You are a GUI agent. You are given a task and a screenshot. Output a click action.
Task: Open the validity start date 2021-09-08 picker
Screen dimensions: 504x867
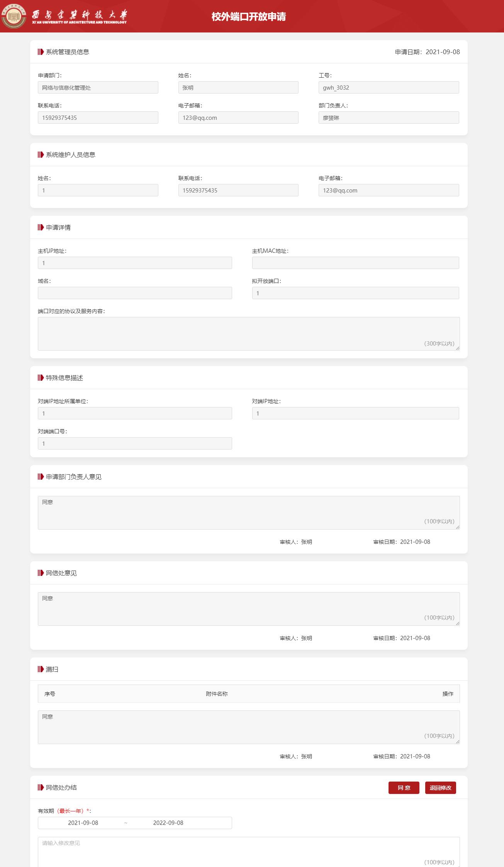(x=83, y=823)
